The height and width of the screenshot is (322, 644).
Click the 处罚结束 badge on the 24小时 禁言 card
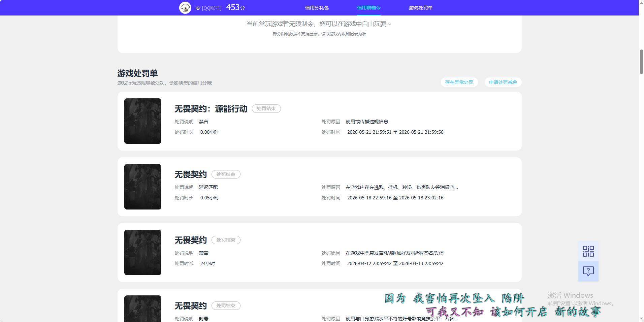click(x=226, y=240)
